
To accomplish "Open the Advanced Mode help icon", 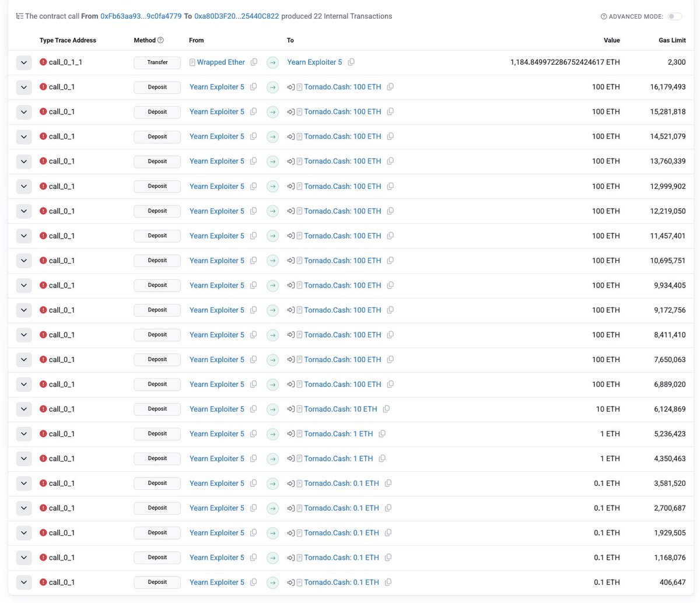I will (x=604, y=16).
